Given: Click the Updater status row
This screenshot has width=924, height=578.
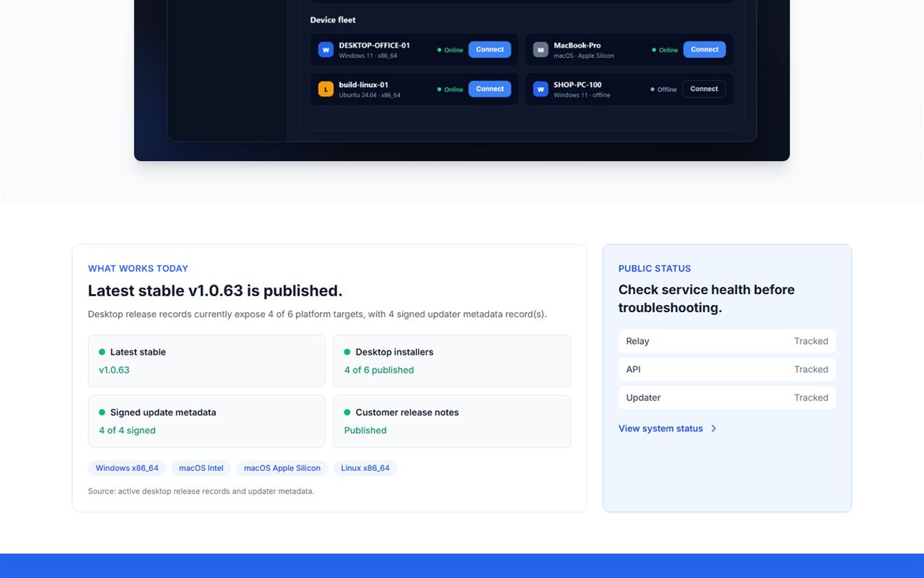Looking at the screenshot, I should click(x=727, y=397).
